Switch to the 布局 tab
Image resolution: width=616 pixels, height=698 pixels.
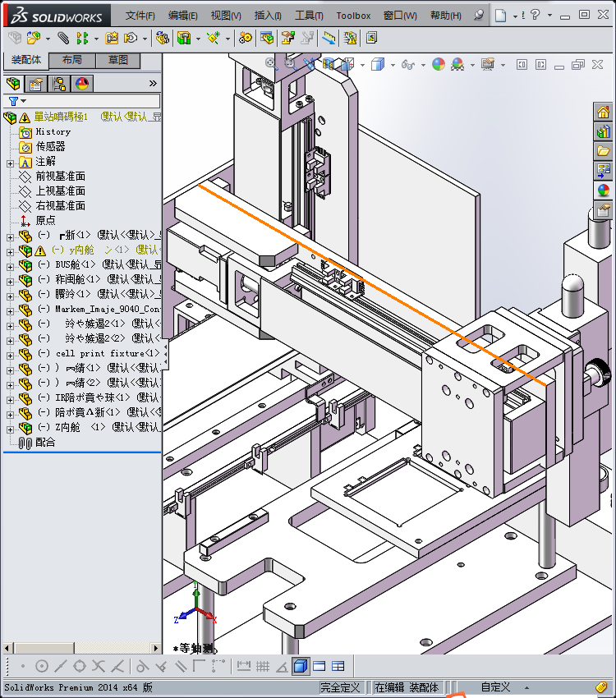pyautogui.click(x=72, y=60)
